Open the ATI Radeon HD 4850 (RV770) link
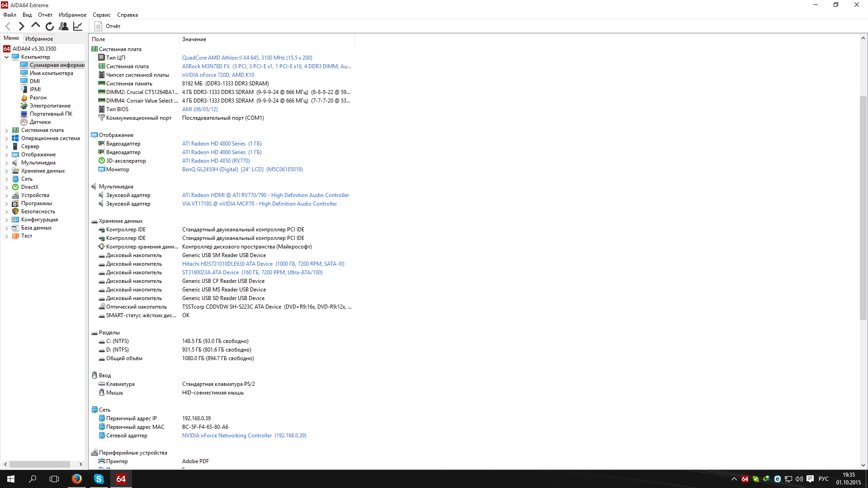 click(216, 161)
